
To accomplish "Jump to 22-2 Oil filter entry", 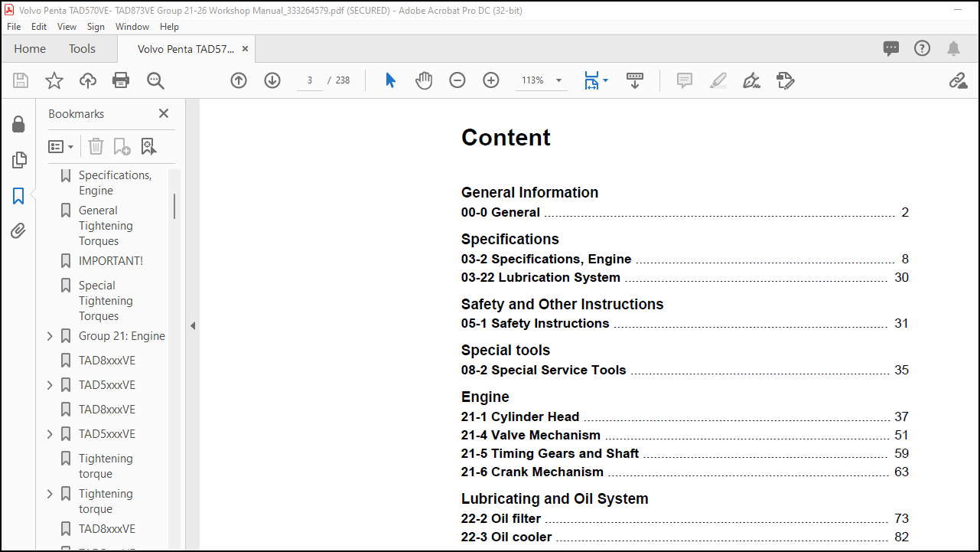I will point(685,518).
